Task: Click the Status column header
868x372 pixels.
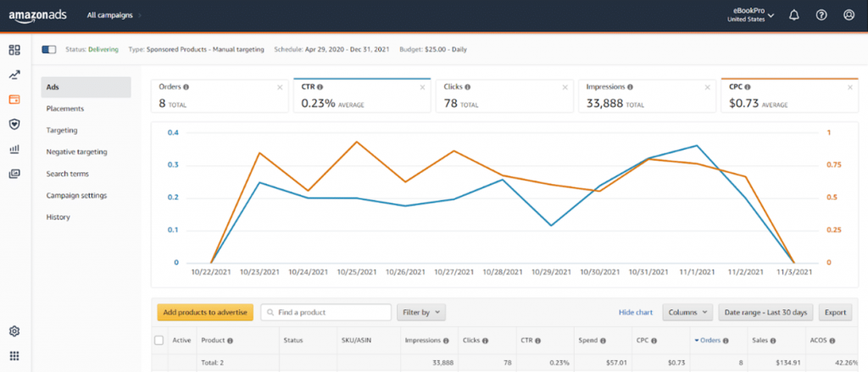Action: 292,341
